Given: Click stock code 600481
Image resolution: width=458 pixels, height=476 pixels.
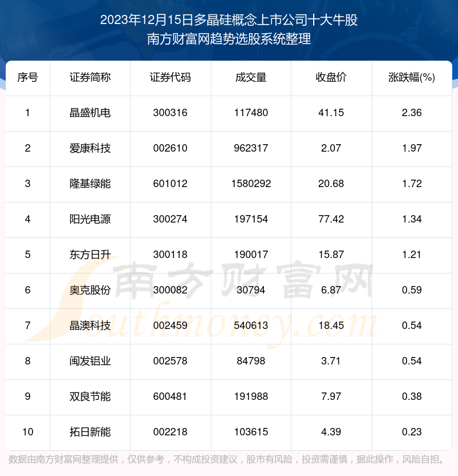Looking at the screenshot, I should (x=171, y=396).
